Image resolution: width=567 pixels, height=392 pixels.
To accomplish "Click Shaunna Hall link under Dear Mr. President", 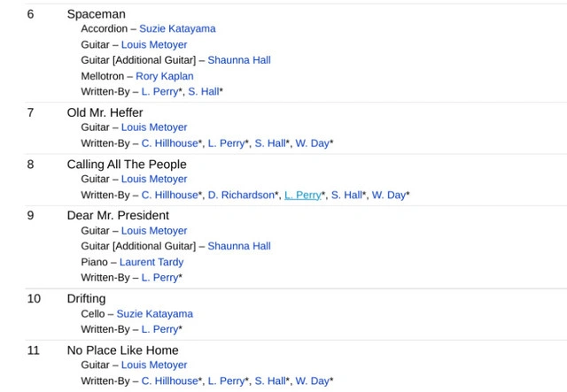I will coord(239,246).
